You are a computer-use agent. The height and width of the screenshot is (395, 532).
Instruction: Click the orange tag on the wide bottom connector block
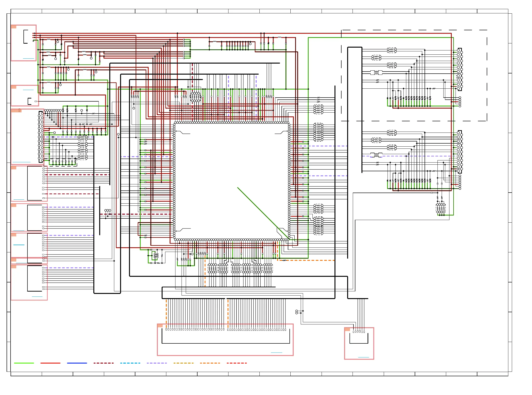pos(160,326)
